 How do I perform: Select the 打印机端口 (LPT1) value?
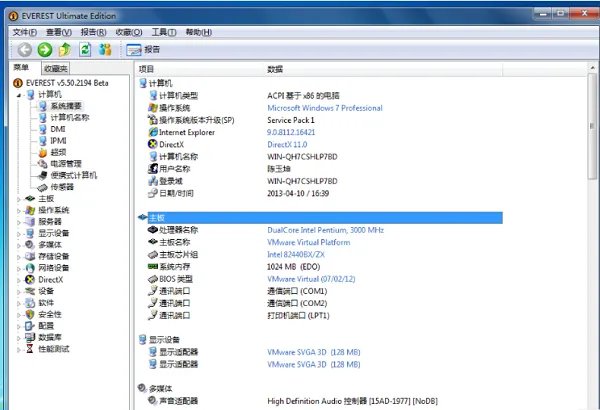pyautogui.click(x=298, y=316)
